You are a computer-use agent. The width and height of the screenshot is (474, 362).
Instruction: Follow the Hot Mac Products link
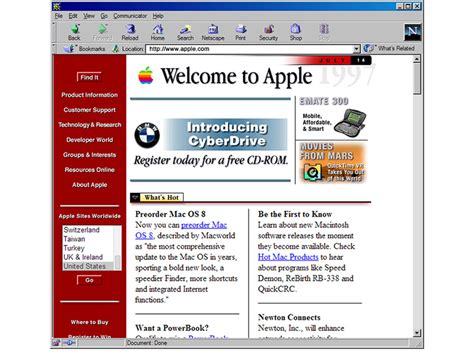tap(288, 257)
